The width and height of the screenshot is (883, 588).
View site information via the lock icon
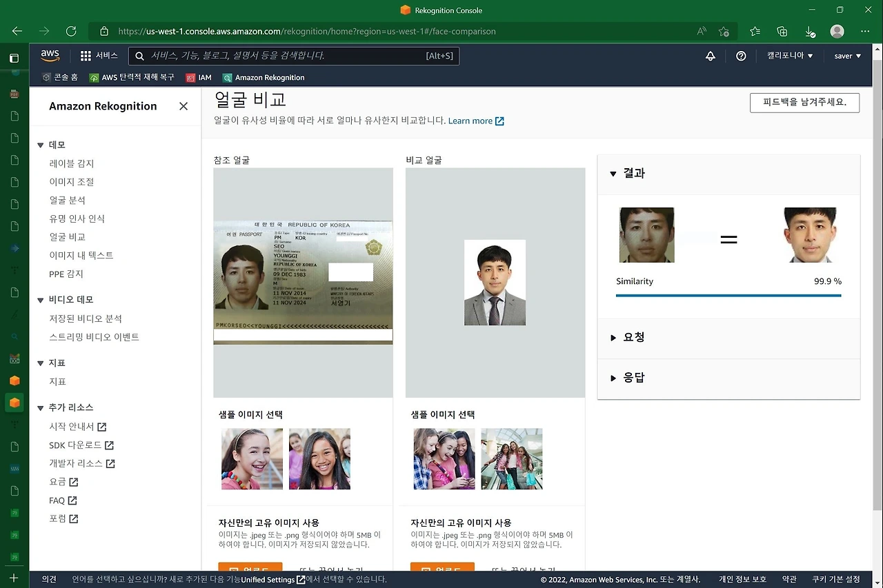[104, 31]
